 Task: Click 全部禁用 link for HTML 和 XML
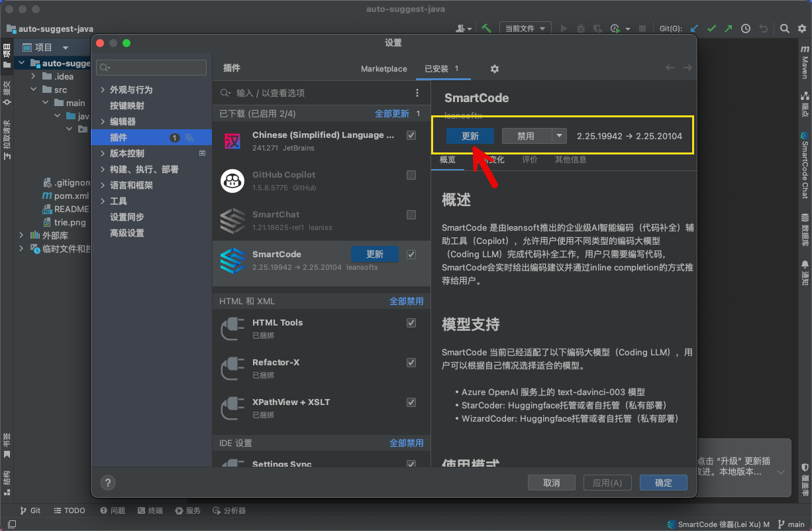tap(407, 301)
